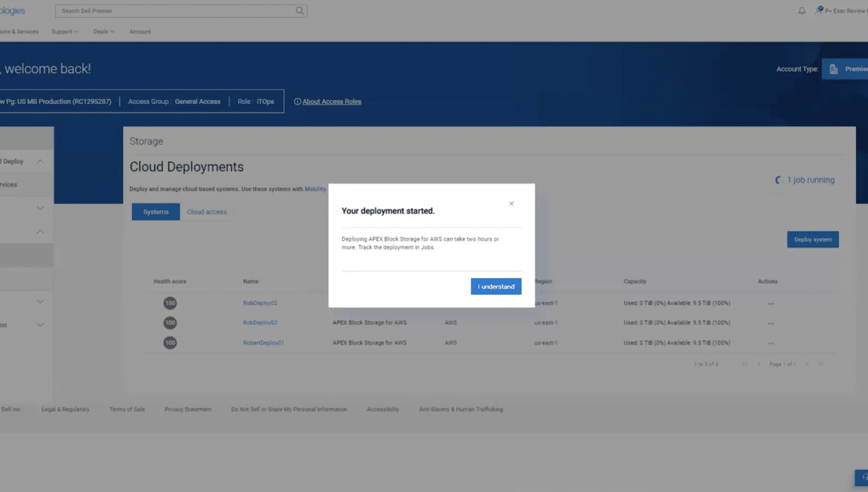The image size is (868, 492).
Task: Collapse the Deploy sidebar section chevron
Action: click(40, 162)
